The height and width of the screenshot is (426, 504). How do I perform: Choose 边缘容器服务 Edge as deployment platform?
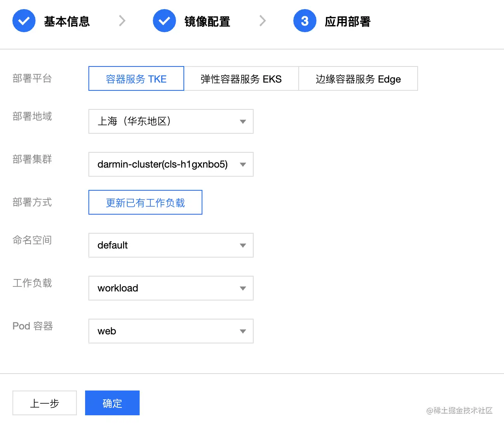click(x=358, y=78)
